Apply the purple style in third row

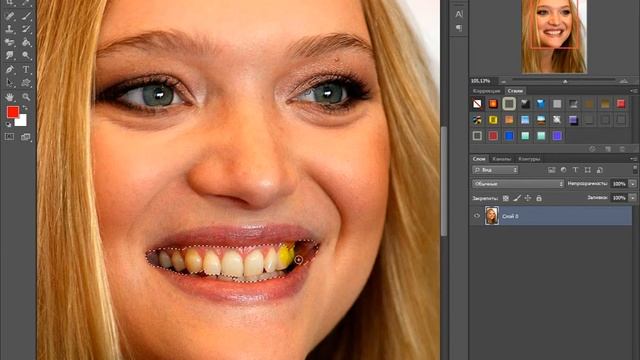click(x=557, y=136)
